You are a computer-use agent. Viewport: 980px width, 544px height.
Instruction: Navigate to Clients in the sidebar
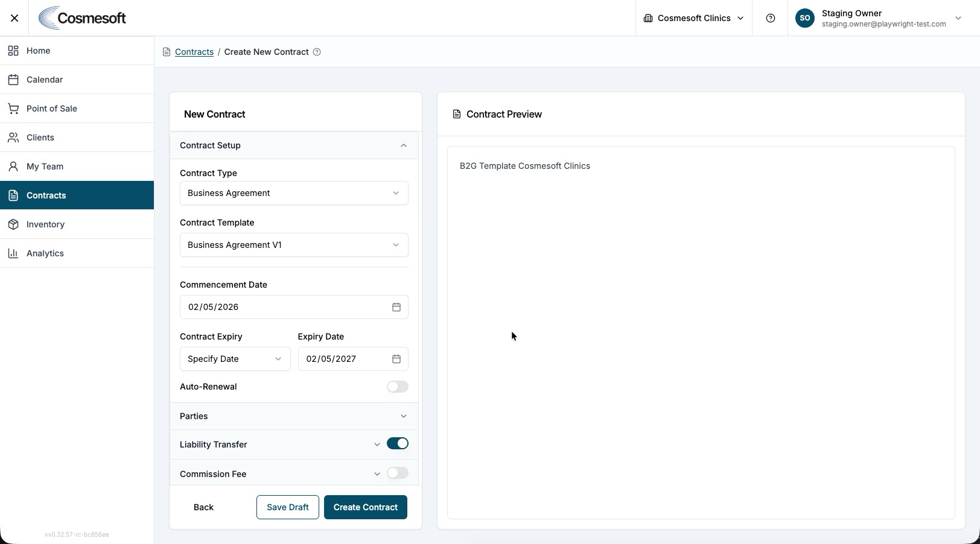click(77, 138)
